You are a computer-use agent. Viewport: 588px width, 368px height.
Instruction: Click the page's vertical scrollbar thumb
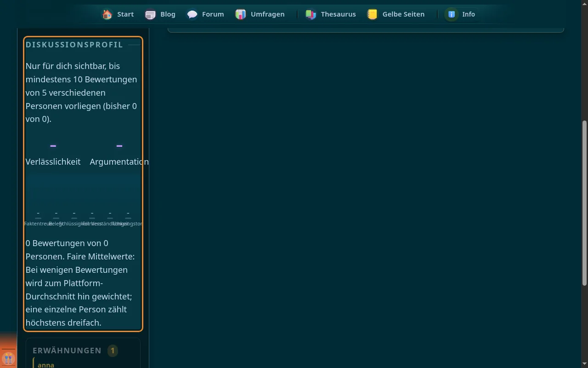click(584, 202)
